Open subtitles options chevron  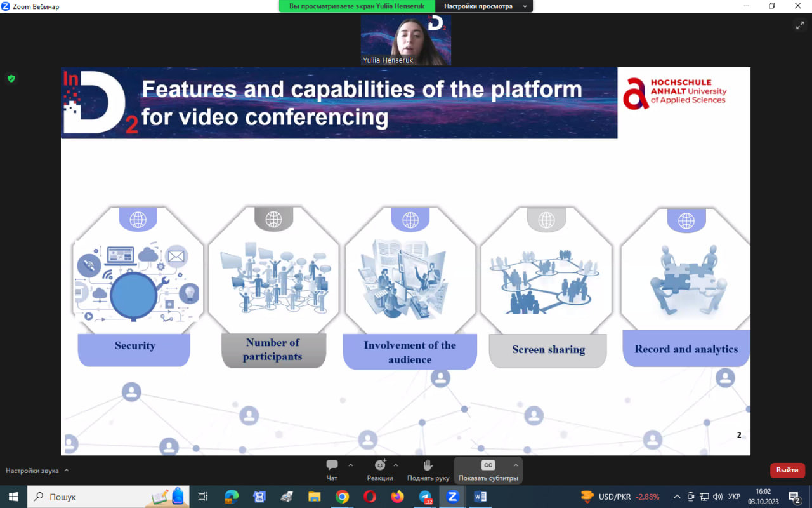(x=516, y=465)
